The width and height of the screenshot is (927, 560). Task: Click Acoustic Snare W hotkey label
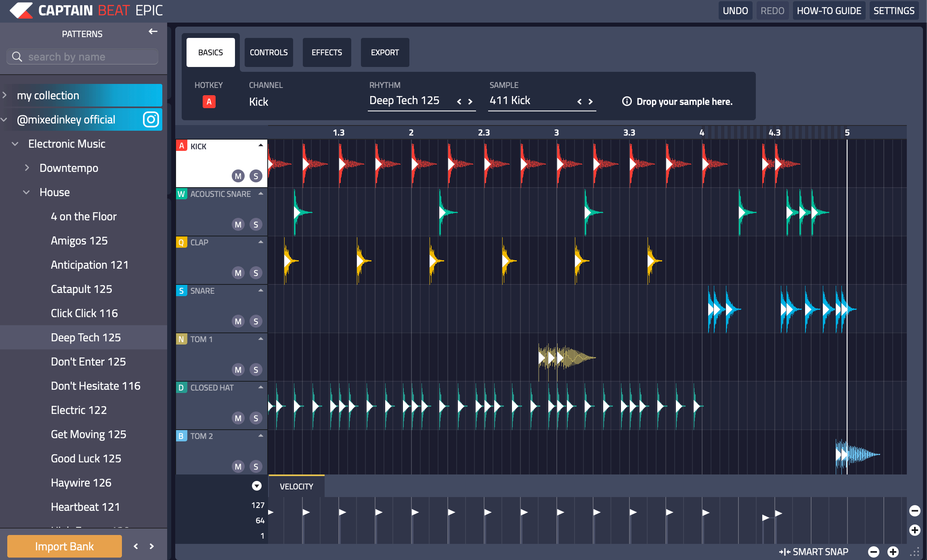182,194
